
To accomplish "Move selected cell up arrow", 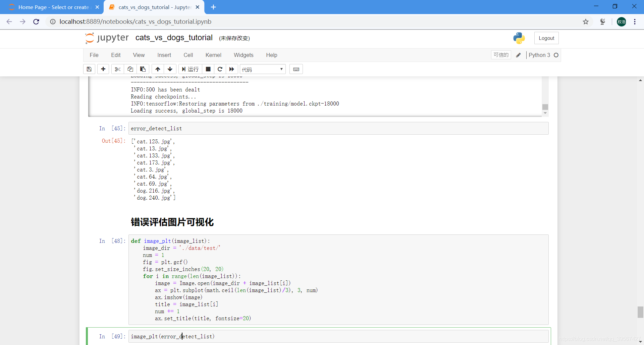I will tap(158, 69).
